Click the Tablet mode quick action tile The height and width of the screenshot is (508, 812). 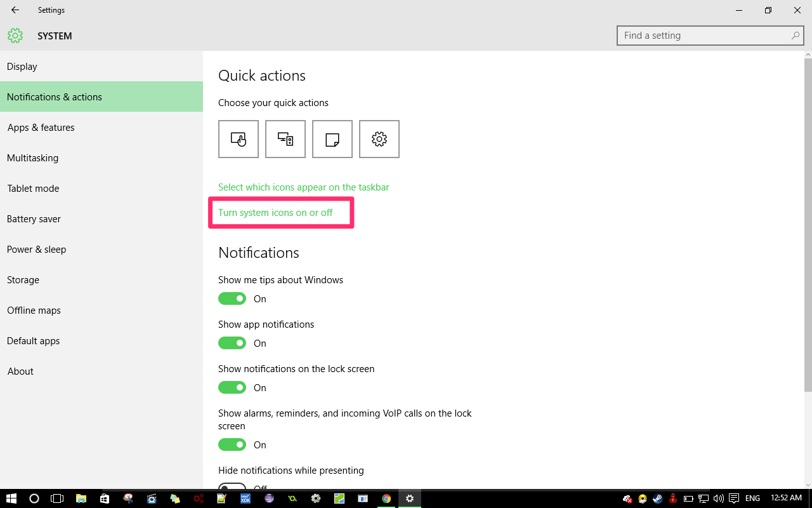coord(238,139)
